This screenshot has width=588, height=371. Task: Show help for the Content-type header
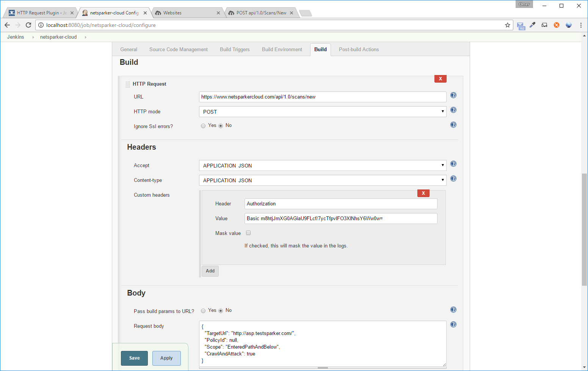[453, 179]
